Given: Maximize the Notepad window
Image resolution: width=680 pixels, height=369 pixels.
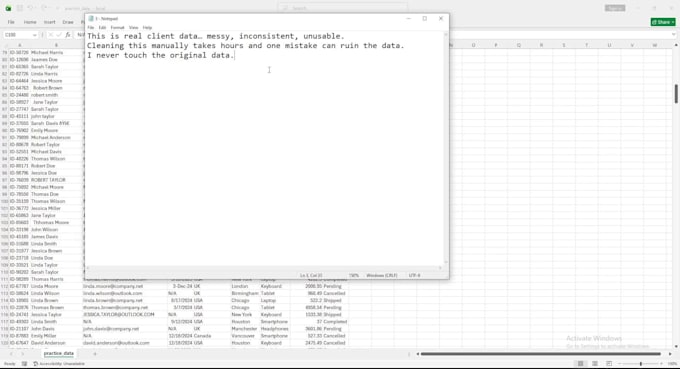Looking at the screenshot, I should (x=425, y=19).
